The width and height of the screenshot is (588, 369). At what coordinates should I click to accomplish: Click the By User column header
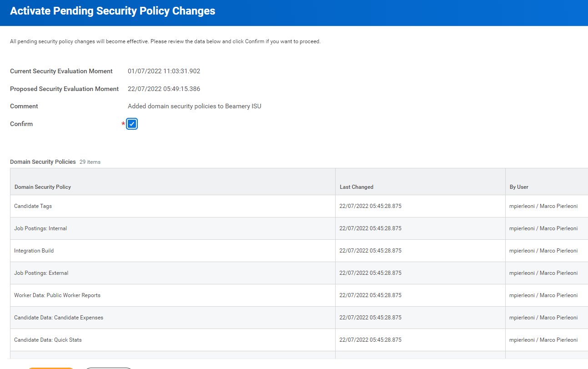519,187
